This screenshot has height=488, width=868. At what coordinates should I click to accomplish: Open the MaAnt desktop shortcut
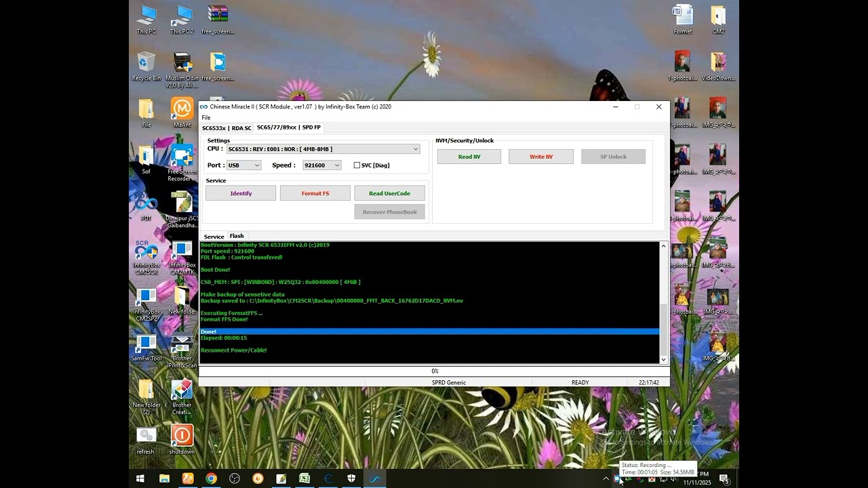pyautogui.click(x=182, y=113)
